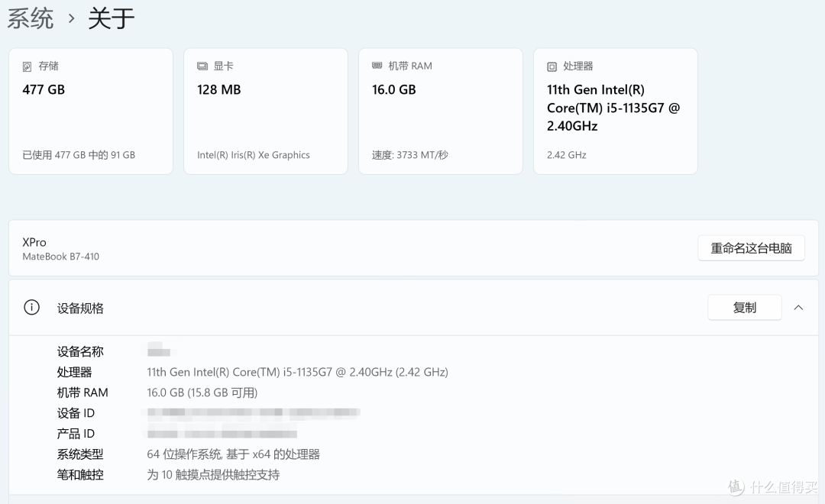Click 64 位操作系统 system type value

click(233, 454)
